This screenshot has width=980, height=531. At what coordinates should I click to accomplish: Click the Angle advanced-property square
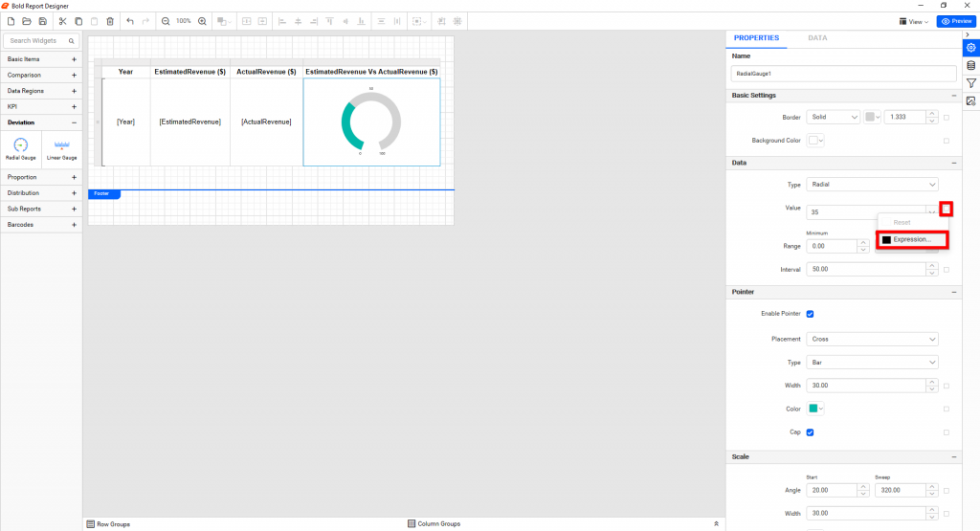(947, 491)
